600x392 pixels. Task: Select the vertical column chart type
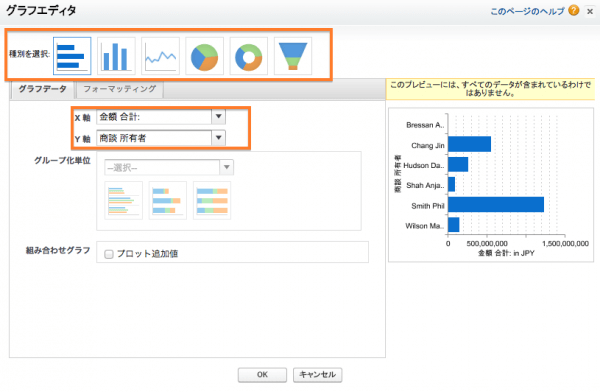116,56
